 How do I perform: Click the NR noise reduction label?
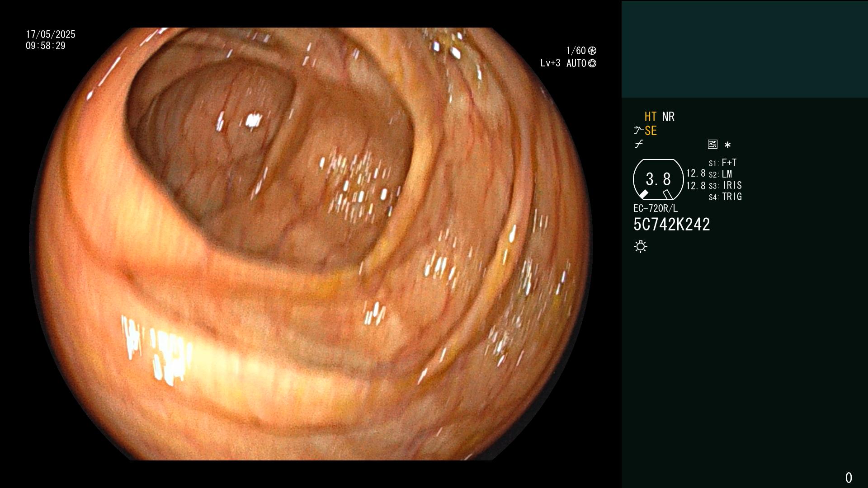click(x=668, y=117)
